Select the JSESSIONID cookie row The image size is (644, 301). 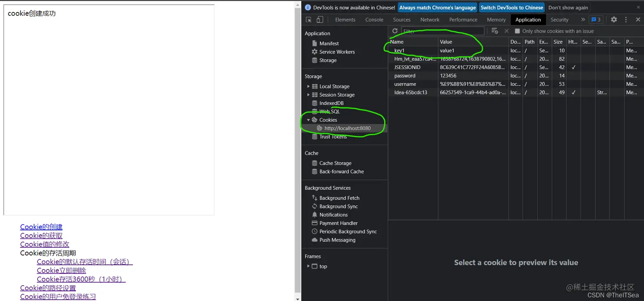coord(516,67)
